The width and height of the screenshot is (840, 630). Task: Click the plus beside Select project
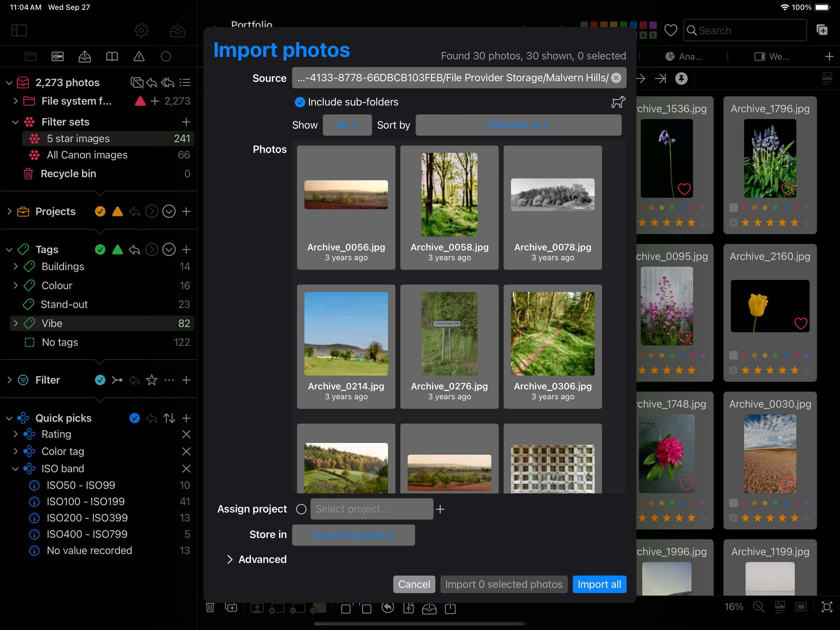440,509
